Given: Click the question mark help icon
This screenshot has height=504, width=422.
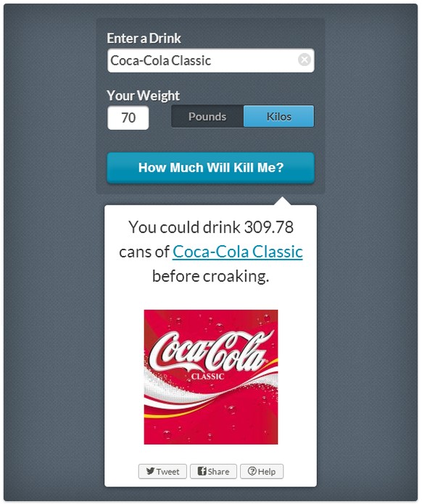Looking at the screenshot, I should [252, 471].
